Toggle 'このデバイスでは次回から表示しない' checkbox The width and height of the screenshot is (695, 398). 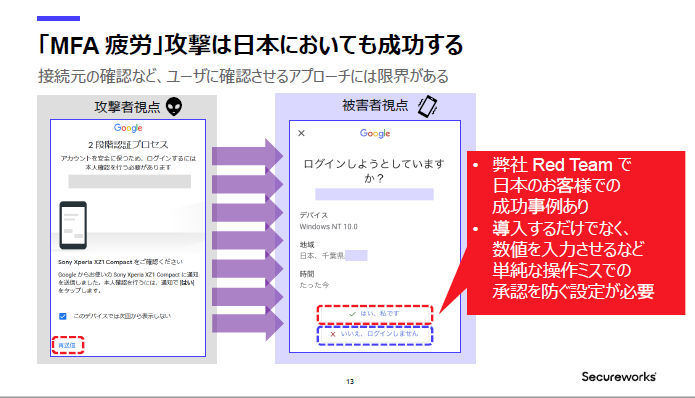click(62, 316)
